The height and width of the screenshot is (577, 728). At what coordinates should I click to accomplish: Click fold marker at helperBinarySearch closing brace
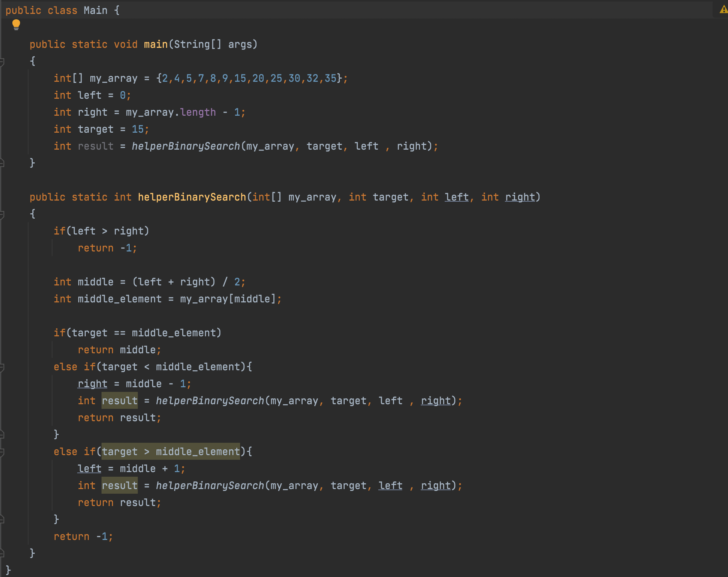(x=2, y=553)
